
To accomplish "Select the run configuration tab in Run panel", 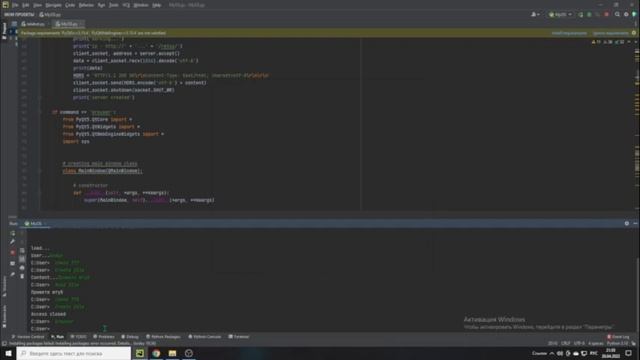I will (x=35, y=224).
